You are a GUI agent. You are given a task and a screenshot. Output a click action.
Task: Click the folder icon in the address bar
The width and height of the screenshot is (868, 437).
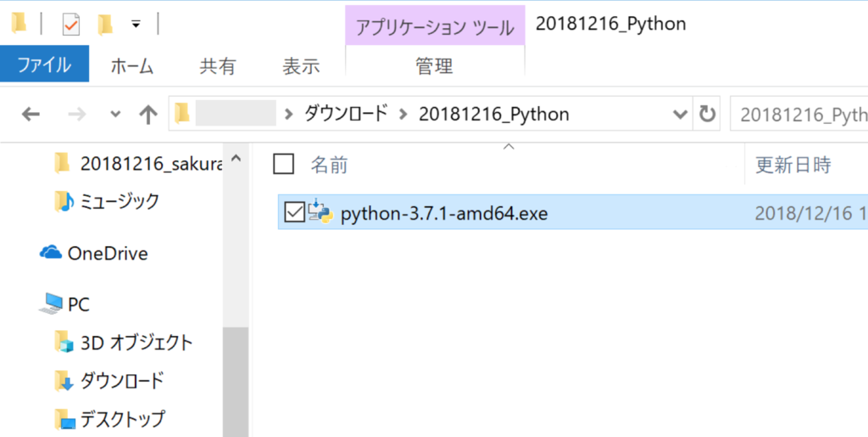pos(182,114)
